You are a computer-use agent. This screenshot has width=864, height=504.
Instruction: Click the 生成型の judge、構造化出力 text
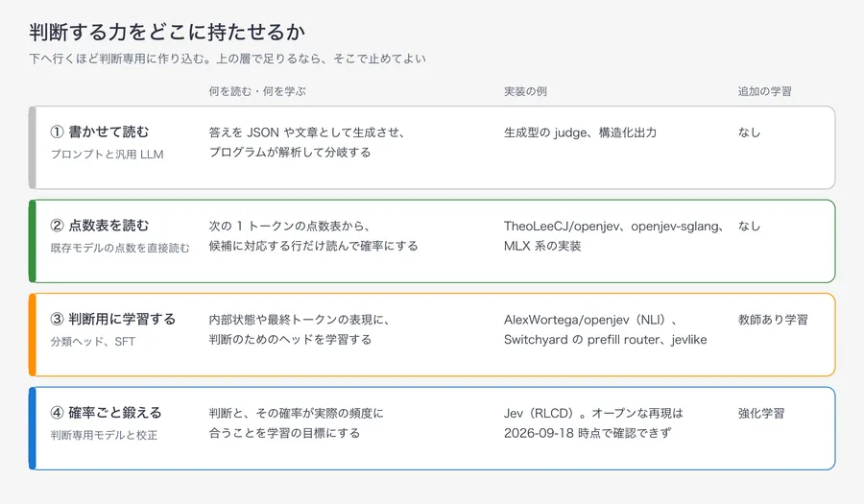click(x=580, y=132)
